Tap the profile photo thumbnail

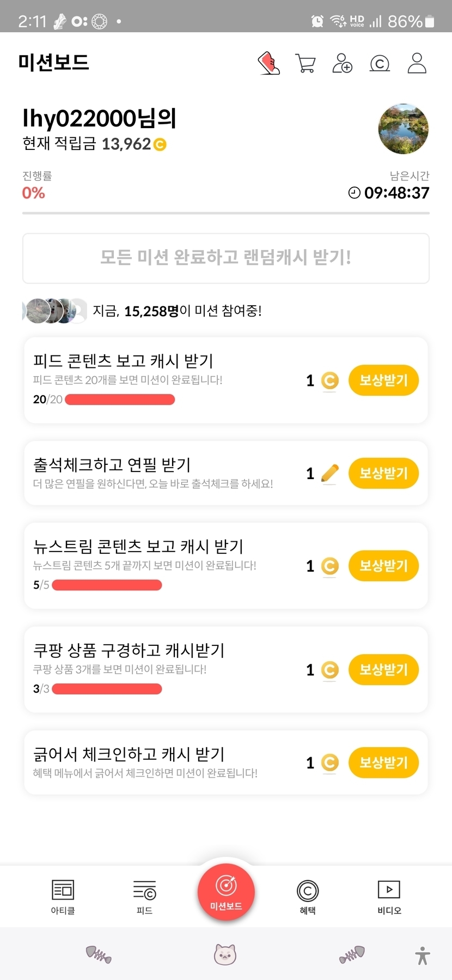[x=403, y=129]
